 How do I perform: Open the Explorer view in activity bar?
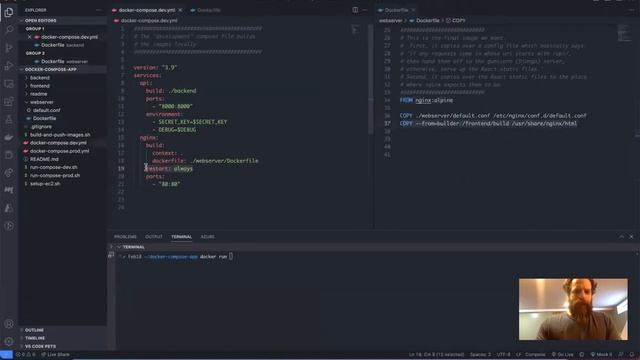(x=9, y=12)
